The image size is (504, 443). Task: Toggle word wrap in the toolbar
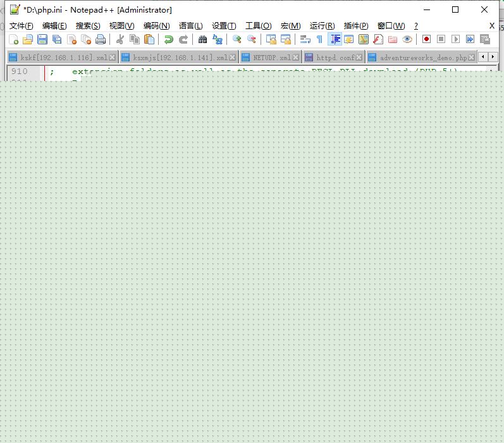click(305, 39)
